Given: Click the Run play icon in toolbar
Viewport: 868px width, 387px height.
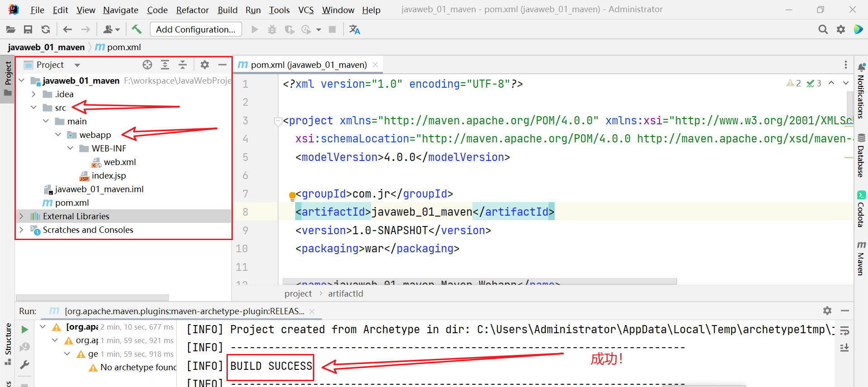Looking at the screenshot, I should 255,29.
